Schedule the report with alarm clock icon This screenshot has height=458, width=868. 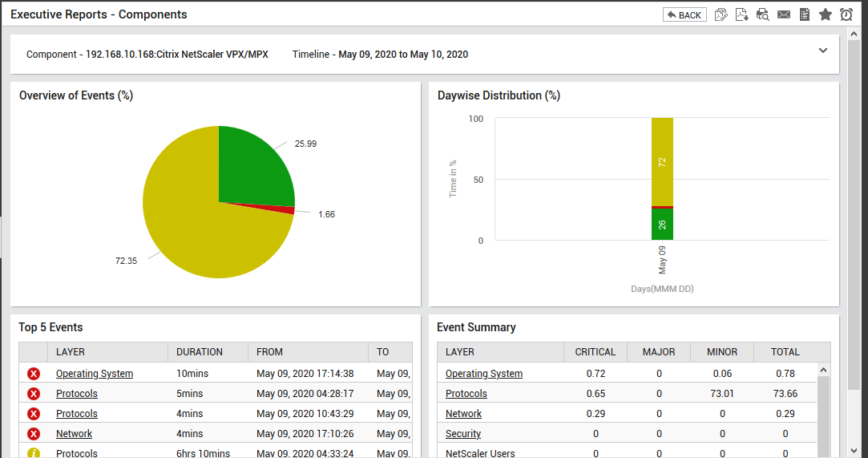pyautogui.click(x=846, y=14)
